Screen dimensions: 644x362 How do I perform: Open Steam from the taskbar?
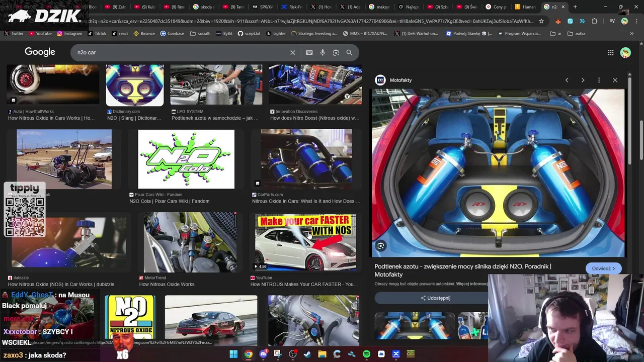[307, 354]
